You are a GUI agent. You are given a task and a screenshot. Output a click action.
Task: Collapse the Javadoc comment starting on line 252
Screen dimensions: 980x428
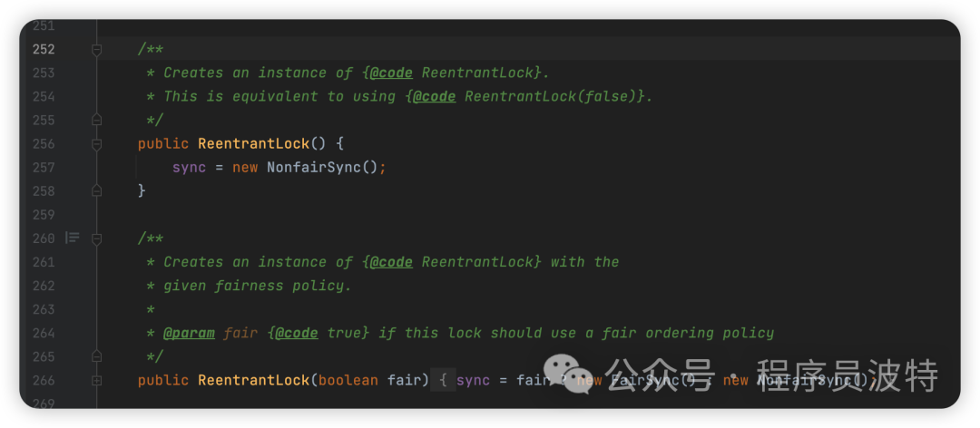click(x=96, y=50)
